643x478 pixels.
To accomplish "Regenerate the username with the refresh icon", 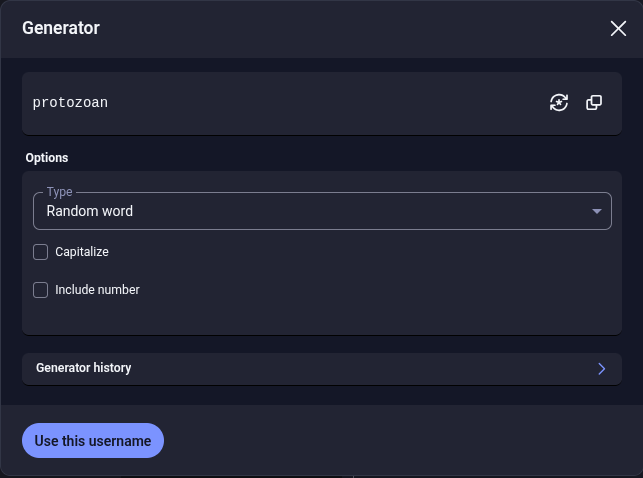I will pyautogui.click(x=559, y=102).
